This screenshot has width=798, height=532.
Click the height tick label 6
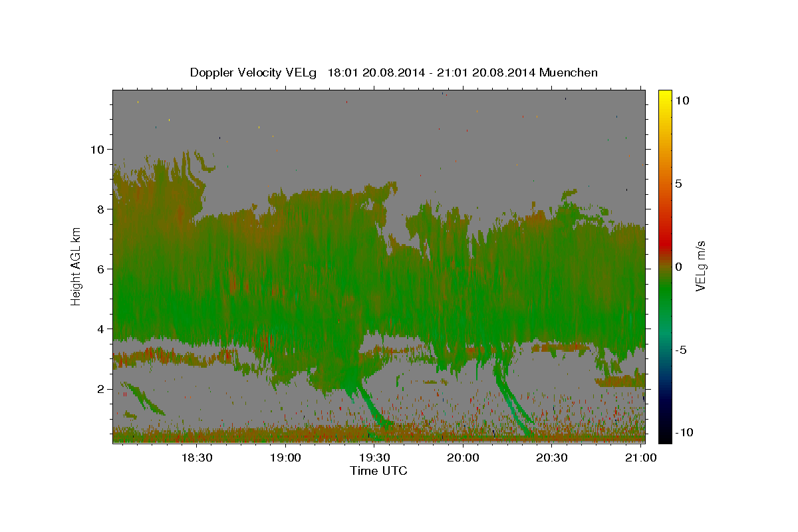(x=100, y=269)
